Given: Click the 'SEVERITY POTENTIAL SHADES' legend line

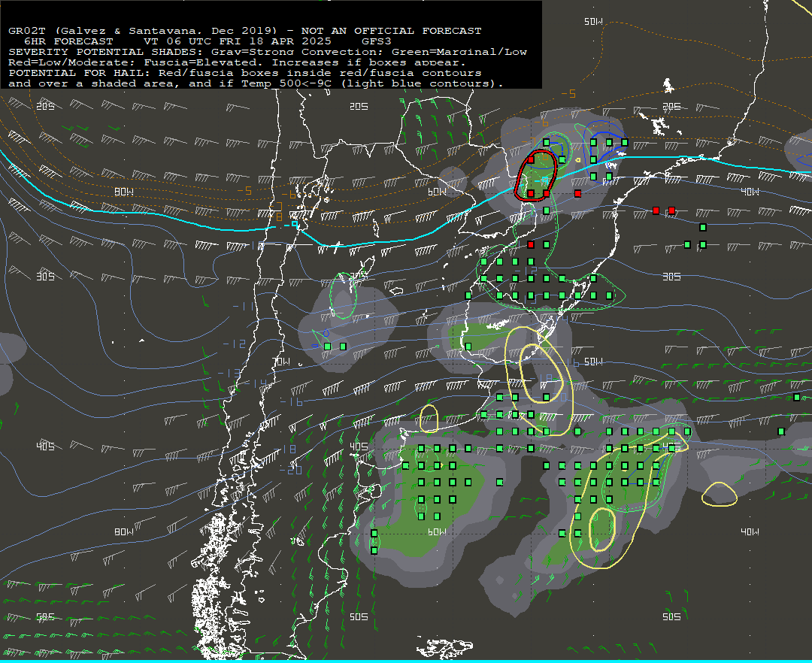Looking at the screenshot, I should point(268,52).
